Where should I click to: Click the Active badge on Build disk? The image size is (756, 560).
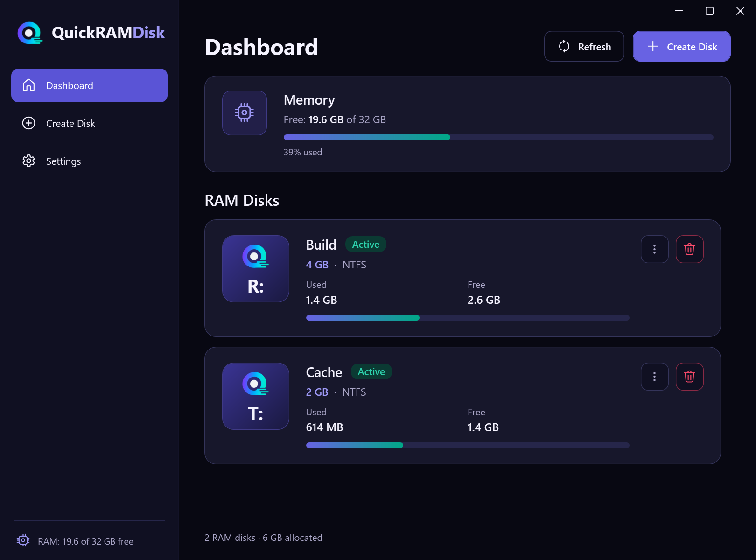click(x=366, y=245)
